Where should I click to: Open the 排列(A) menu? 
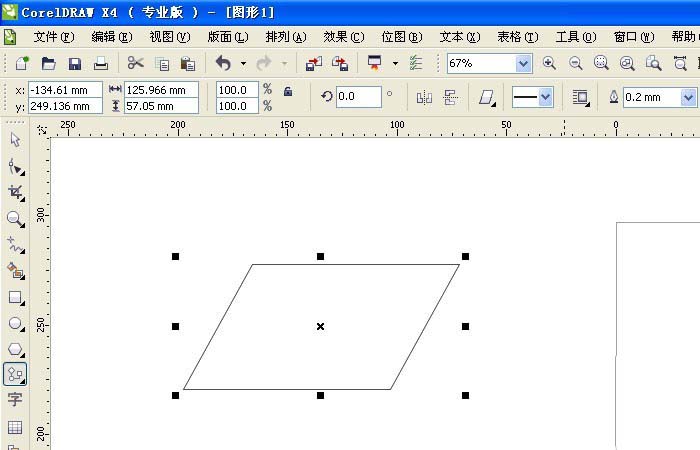point(286,37)
